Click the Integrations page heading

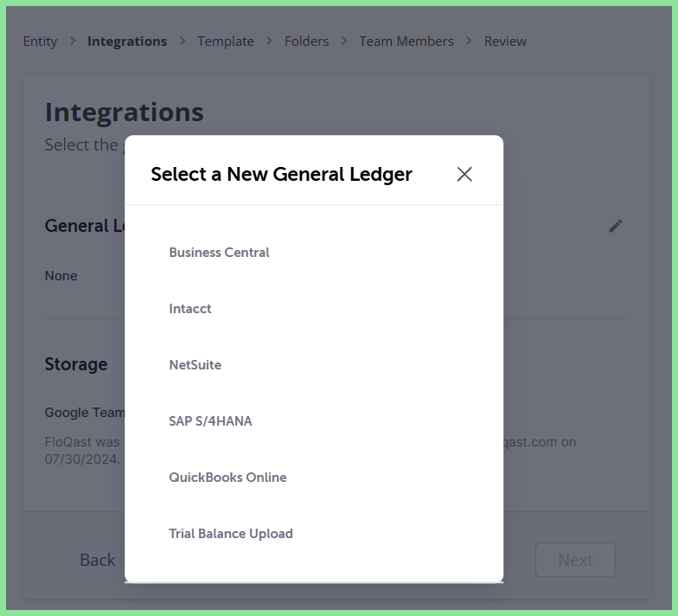pyautogui.click(x=125, y=112)
